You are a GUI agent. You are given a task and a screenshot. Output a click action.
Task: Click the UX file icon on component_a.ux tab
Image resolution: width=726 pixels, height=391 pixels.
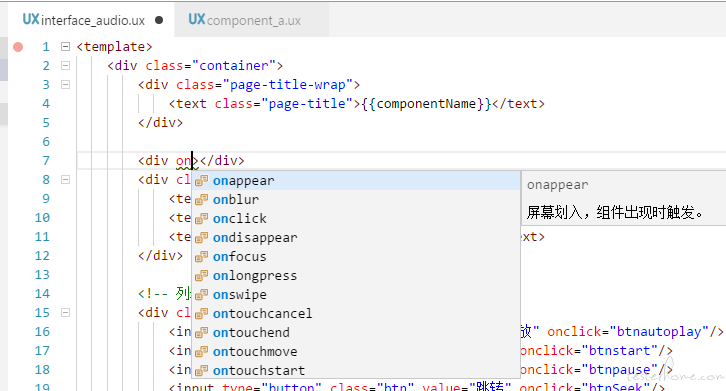click(197, 19)
